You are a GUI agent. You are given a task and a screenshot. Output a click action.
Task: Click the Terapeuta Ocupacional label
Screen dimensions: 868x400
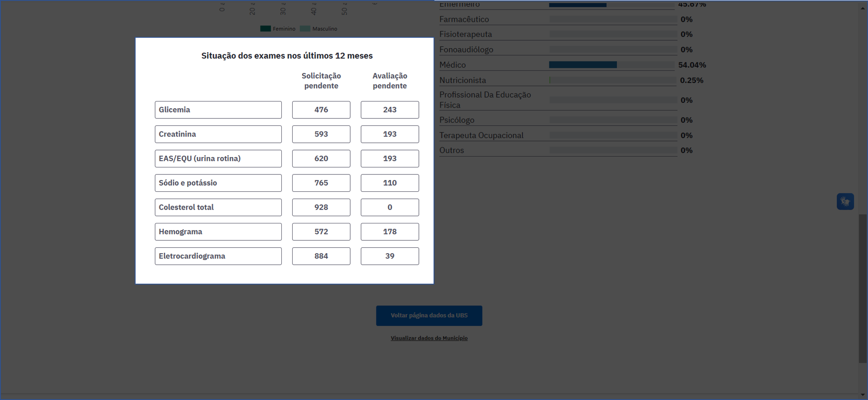(x=481, y=135)
